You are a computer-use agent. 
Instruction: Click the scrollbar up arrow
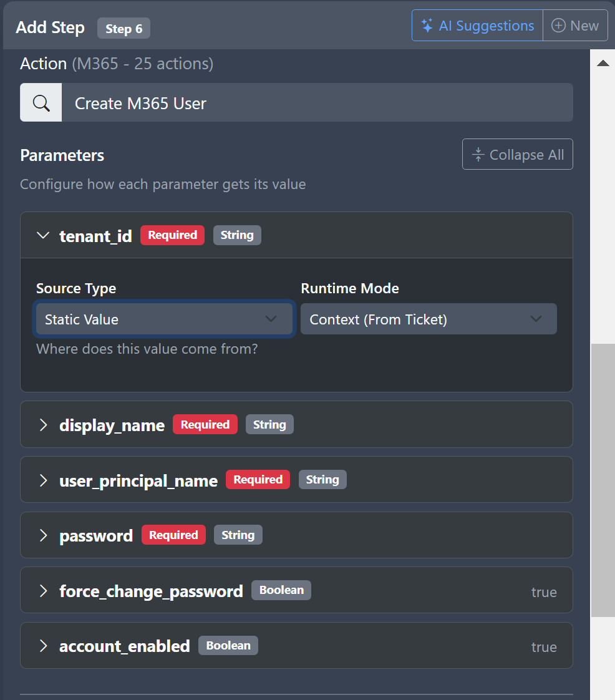click(603, 63)
